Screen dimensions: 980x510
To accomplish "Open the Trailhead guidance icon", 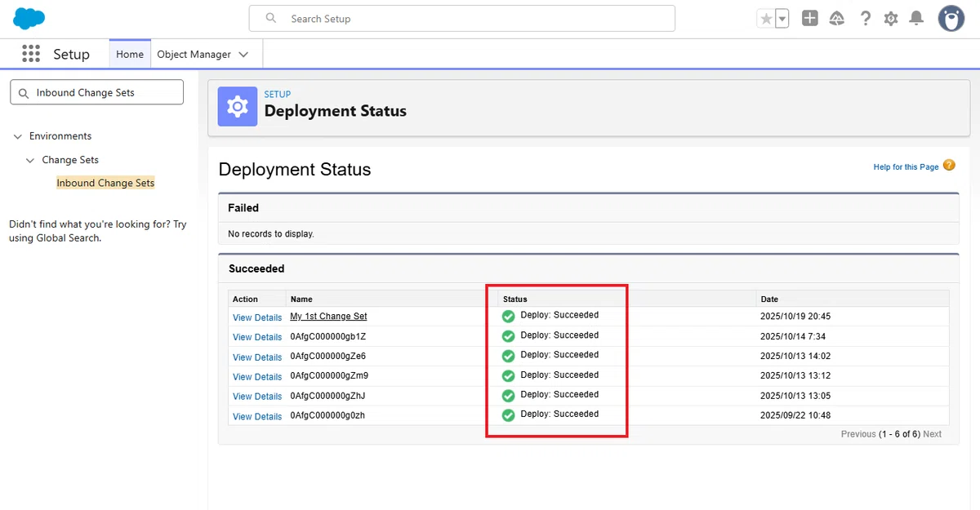I will pyautogui.click(x=837, y=18).
